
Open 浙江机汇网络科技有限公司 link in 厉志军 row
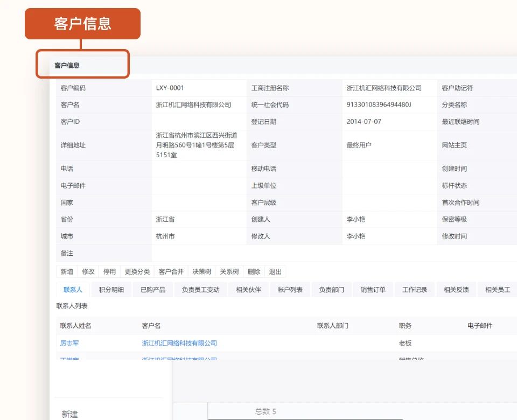(x=179, y=343)
